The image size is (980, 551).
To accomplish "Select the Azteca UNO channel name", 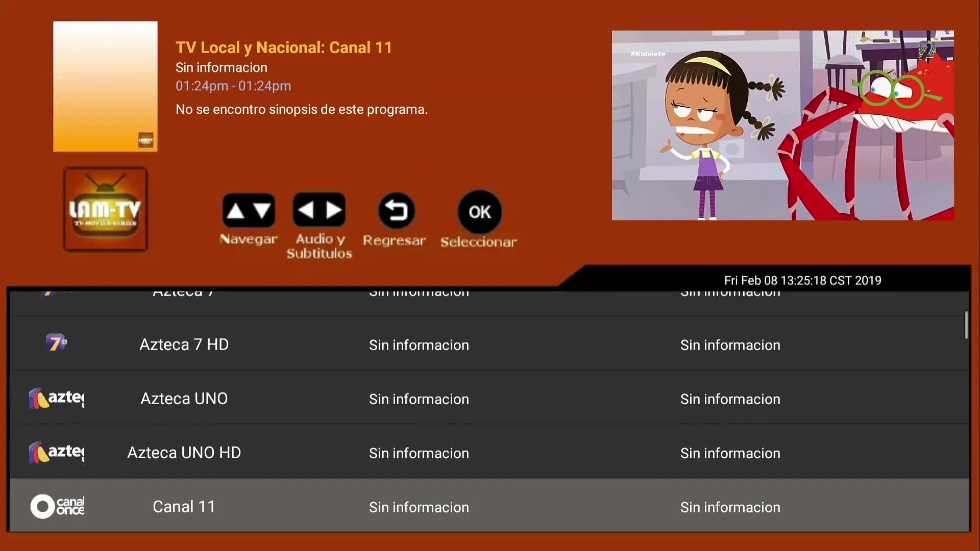I will (x=184, y=399).
